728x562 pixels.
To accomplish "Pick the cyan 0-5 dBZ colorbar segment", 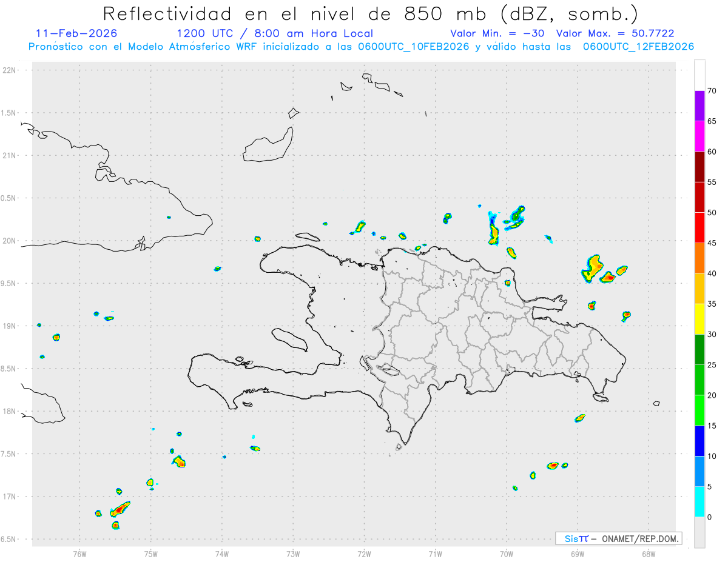I will click(x=699, y=502).
